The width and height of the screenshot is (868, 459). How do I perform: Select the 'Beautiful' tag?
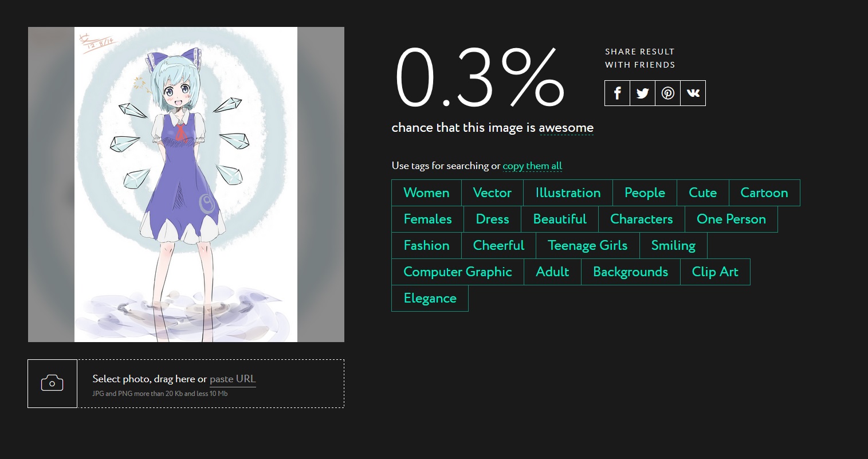click(560, 219)
